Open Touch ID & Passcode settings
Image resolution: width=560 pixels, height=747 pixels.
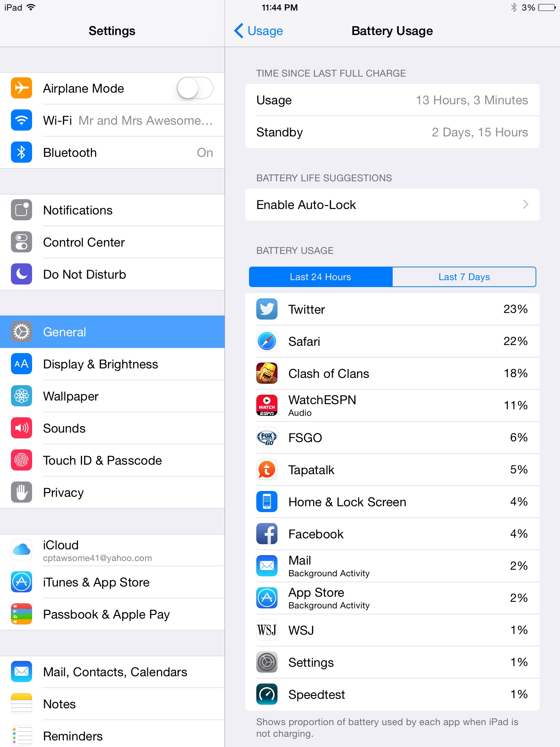pos(112,460)
